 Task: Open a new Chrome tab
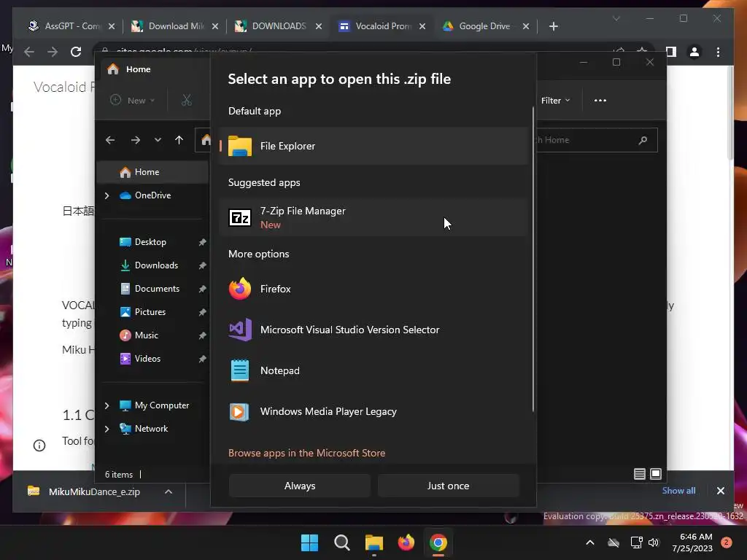tap(553, 26)
